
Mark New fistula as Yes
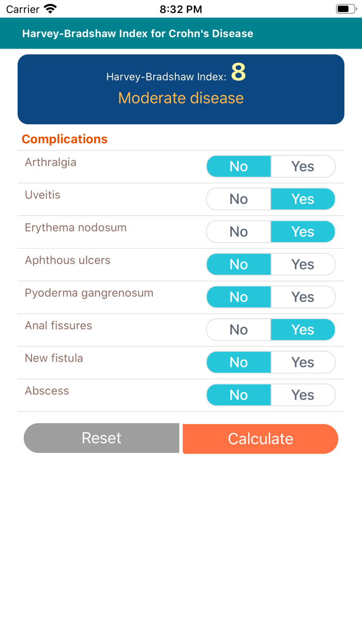pyautogui.click(x=303, y=362)
